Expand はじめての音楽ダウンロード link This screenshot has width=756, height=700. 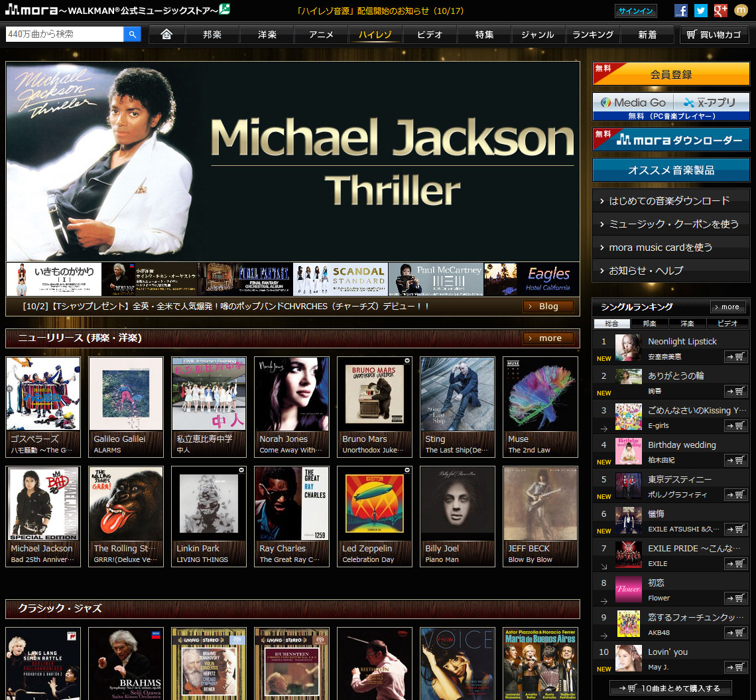670,200
